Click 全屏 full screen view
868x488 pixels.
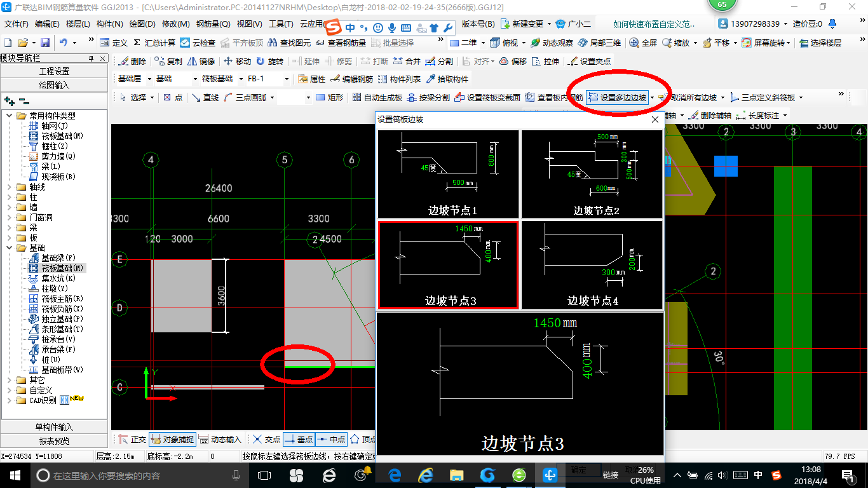644,43
